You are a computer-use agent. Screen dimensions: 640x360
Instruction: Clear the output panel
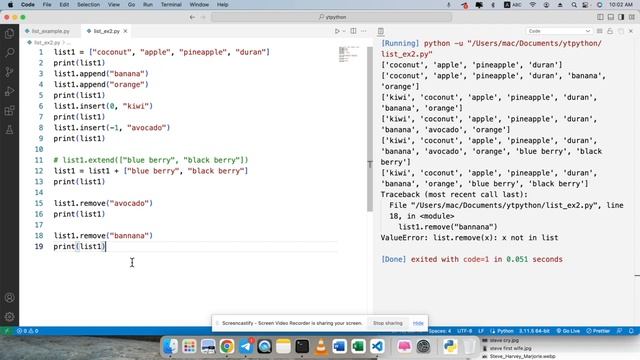pyautogui.click(x=600, y=31)
